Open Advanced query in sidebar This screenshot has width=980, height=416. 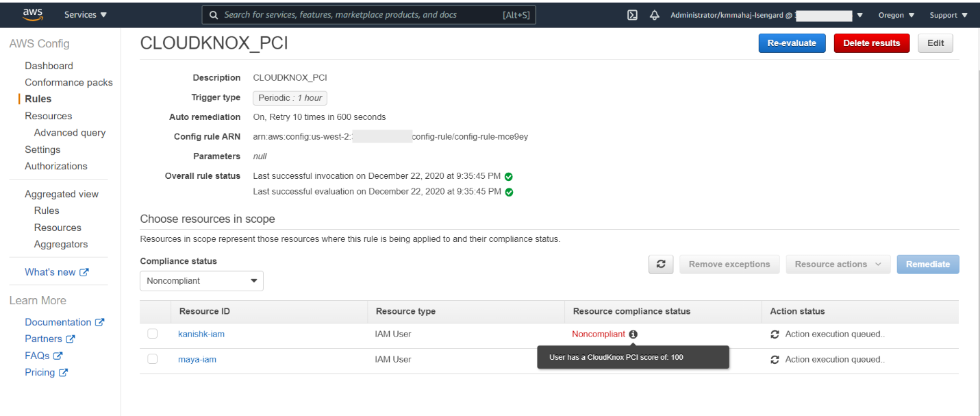tap(70, 132)
